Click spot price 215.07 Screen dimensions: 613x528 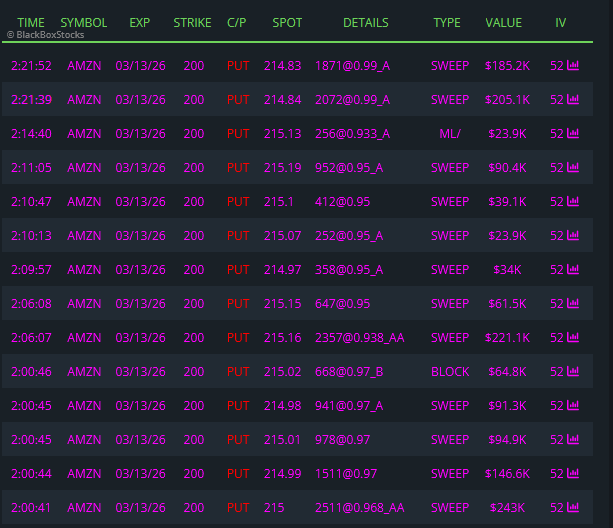283,236
